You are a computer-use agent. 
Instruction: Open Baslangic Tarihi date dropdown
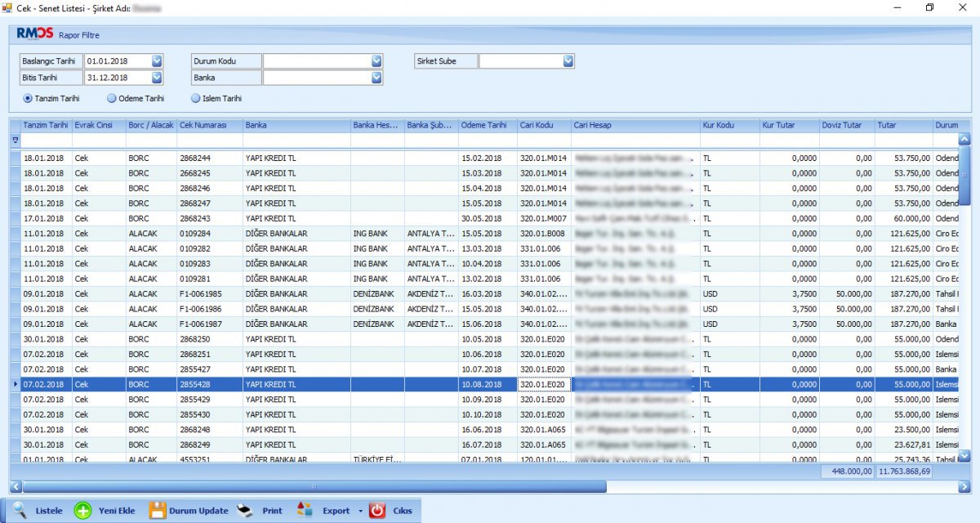pyautogui.click(x=157, y=60)
